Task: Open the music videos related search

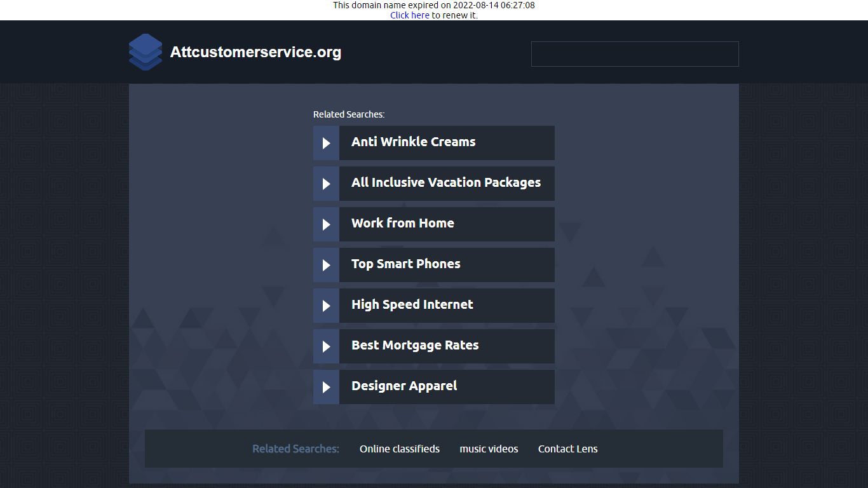Action: [x=489, y=449]
